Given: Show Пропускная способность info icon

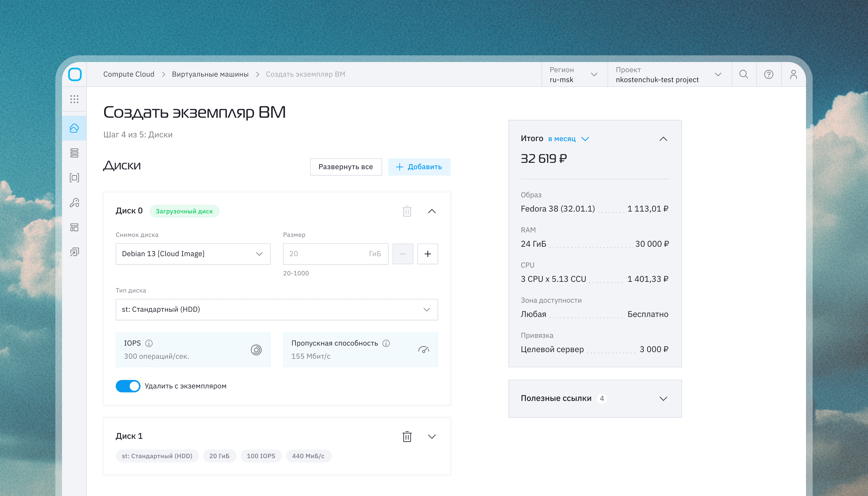Looking at the screenshot, I should coord(386,343).
